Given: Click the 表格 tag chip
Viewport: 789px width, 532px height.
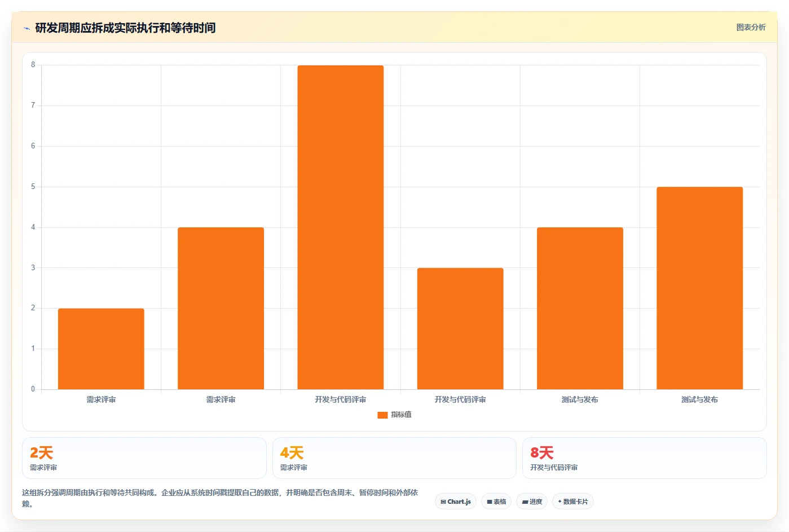Looking at the screenshot, I should tap(496, 502).
